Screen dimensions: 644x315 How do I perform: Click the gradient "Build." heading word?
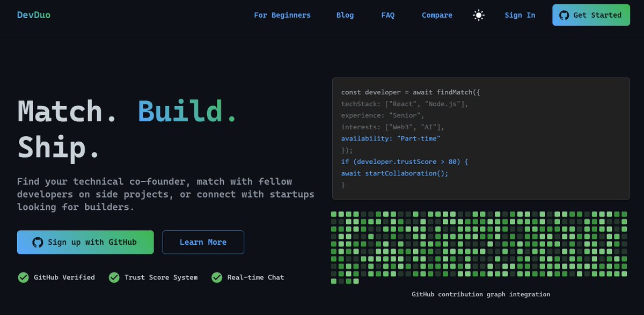188,111
